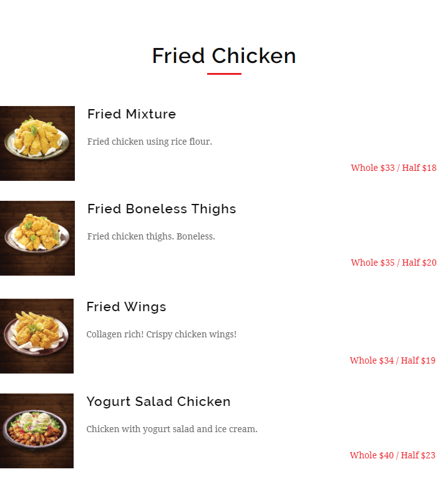Open the Fried Wings dish photo
The width and height of the screenshot is (448, 497).
click(37, 336)
